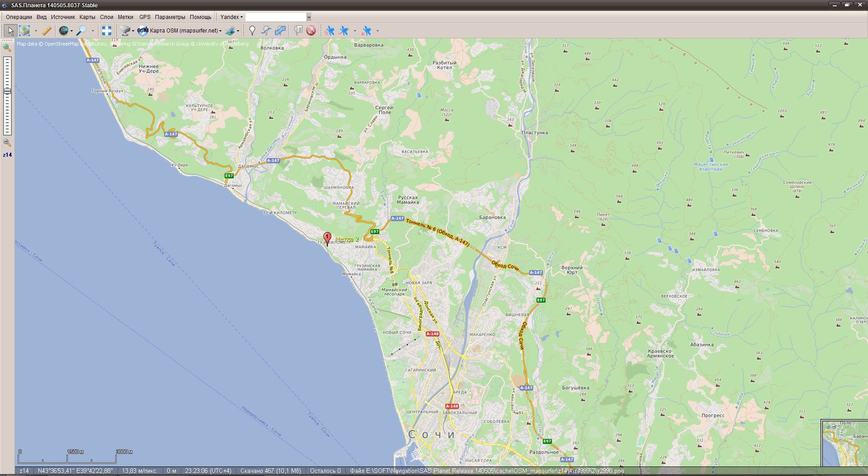The height and width of the screenshot is (476, 868).
Task: Open the 'GPS' menu
Action: point(145,17)
